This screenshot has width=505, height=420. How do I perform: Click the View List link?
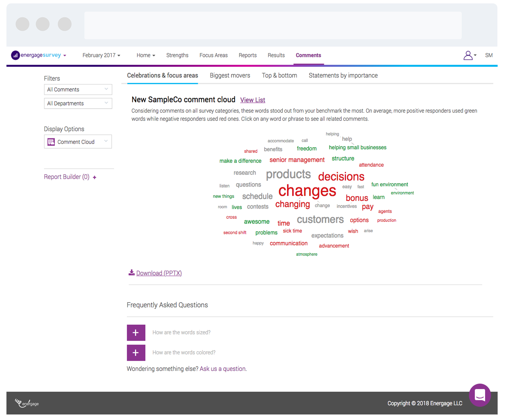pos(252,100)
